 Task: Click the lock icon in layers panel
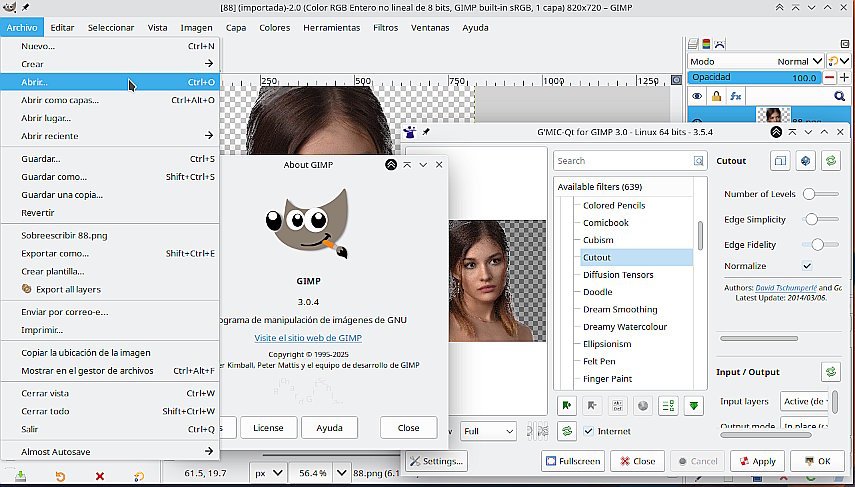716,96
